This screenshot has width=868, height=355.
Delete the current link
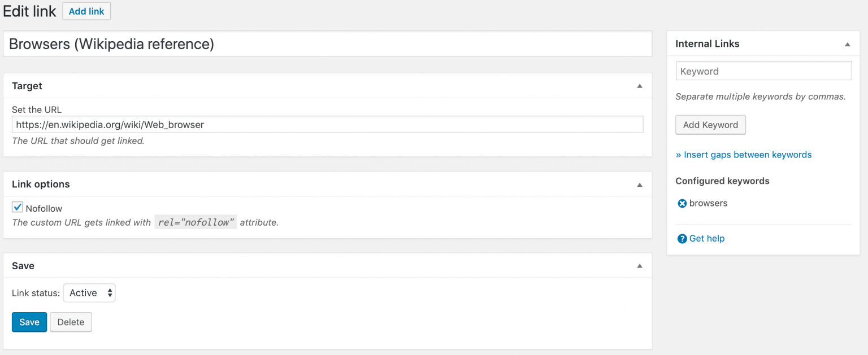[71, 322]
